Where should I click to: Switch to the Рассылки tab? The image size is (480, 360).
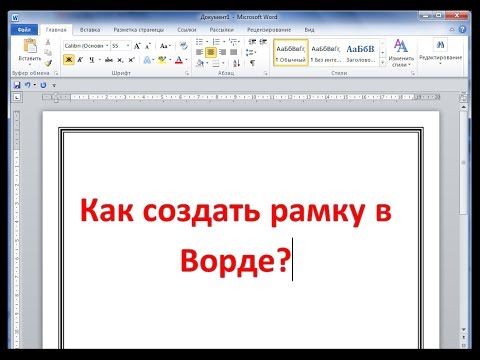222,30
